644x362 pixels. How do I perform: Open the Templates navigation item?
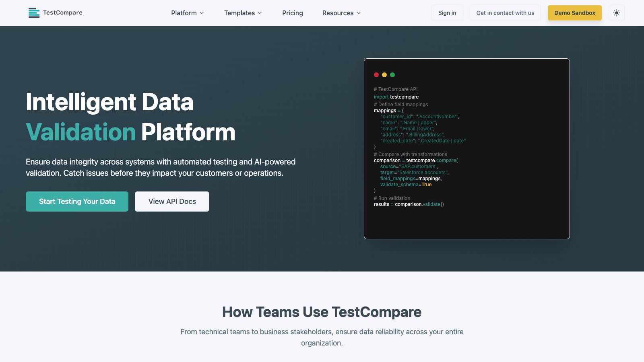239,13
